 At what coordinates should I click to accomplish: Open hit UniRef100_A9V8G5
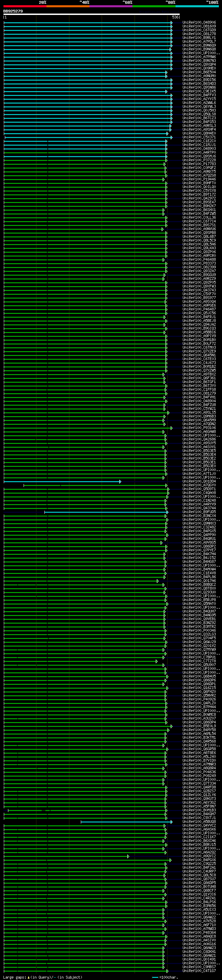pos(199,543)
